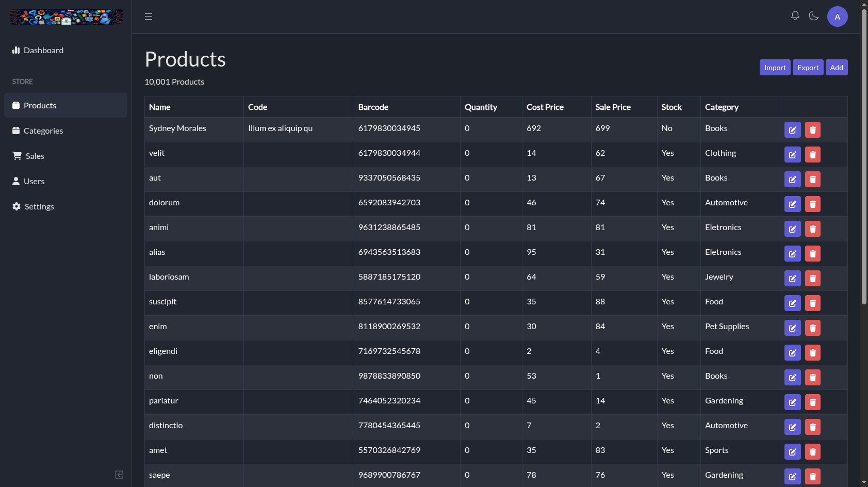The height and width of the screenshot is (487, 868).
Task: Edit the velit product row
Action: 793,155
